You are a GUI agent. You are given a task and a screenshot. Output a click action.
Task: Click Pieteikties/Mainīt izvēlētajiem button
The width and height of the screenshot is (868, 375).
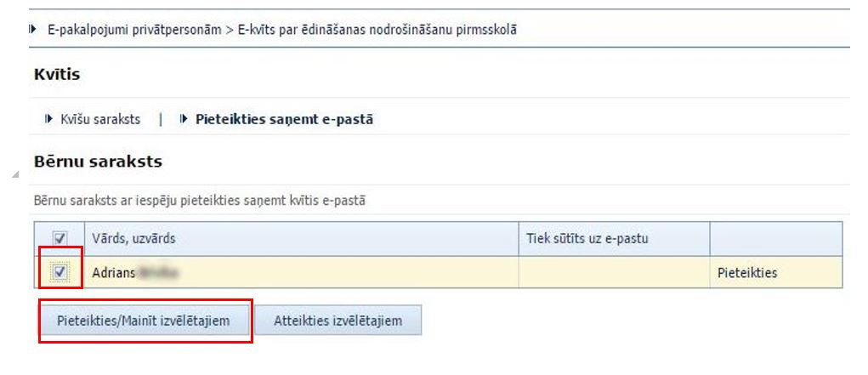coord(144,321)
